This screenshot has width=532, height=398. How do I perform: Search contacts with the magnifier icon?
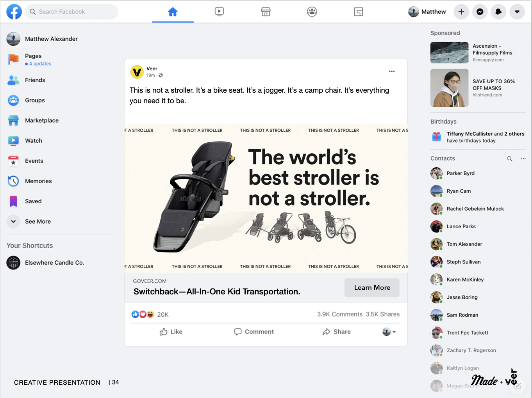click(x=510, y=159)
